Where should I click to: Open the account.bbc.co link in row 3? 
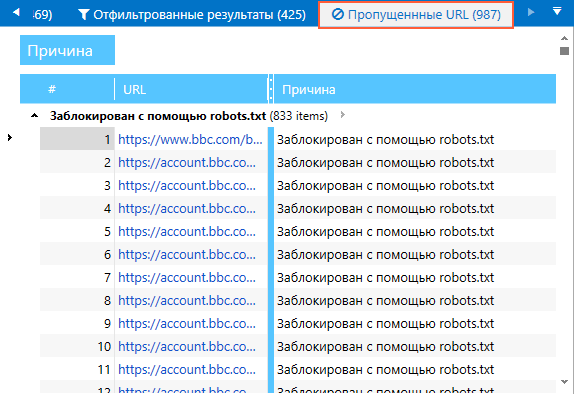point(187,186)
